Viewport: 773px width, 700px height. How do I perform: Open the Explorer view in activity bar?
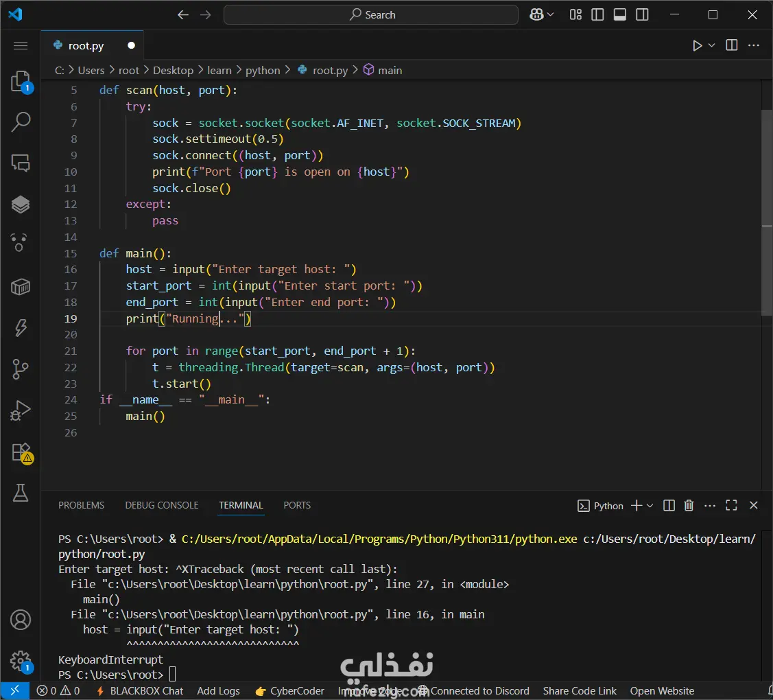click(x=21, y=81)
